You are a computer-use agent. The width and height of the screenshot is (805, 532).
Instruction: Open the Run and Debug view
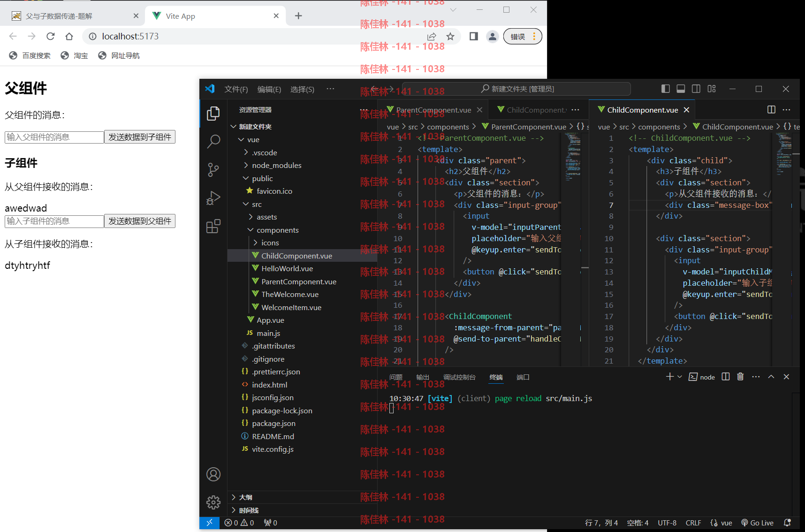[x=213, y=198]
